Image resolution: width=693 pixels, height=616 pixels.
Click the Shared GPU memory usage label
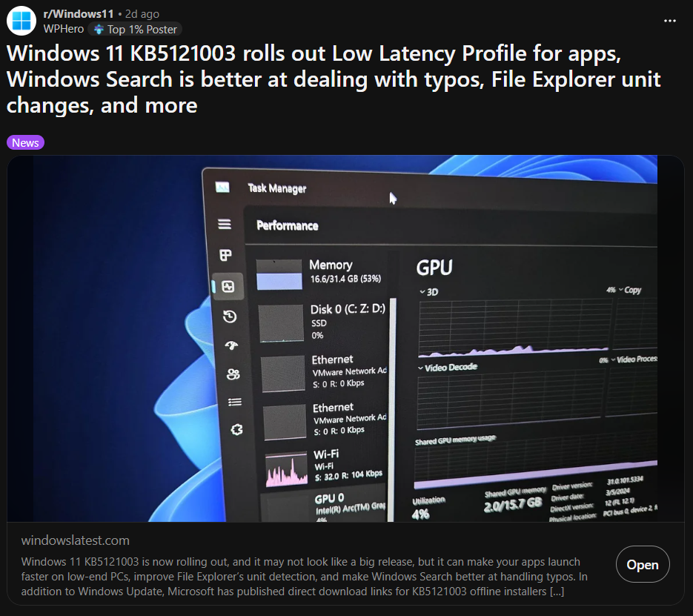456,440
